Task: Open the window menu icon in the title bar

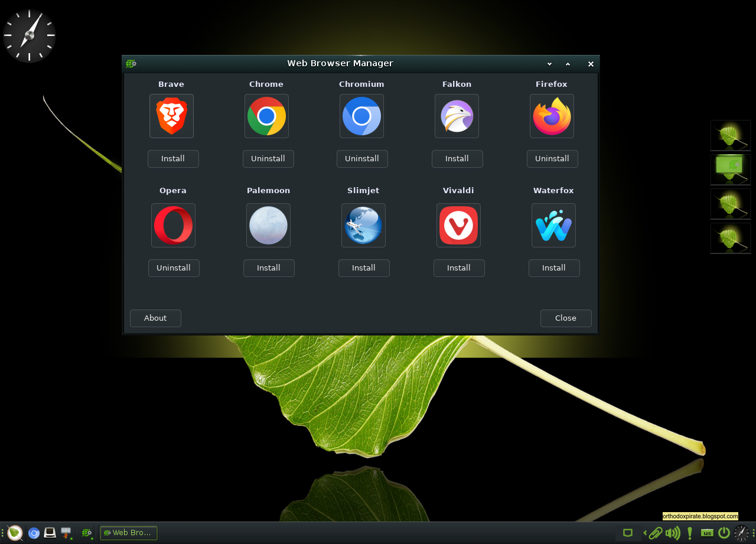Action: [131, 63]
